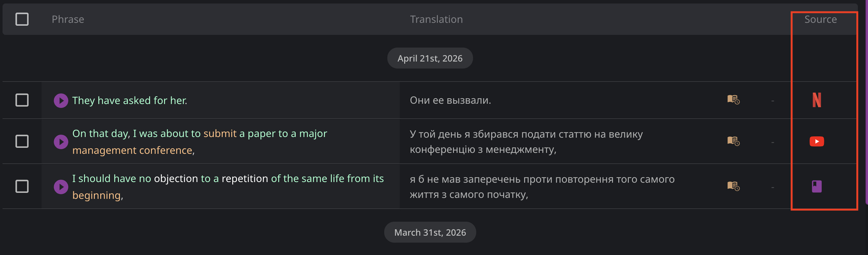Select the checkbox for the "On that day" phrase

[x=22, y=141]
